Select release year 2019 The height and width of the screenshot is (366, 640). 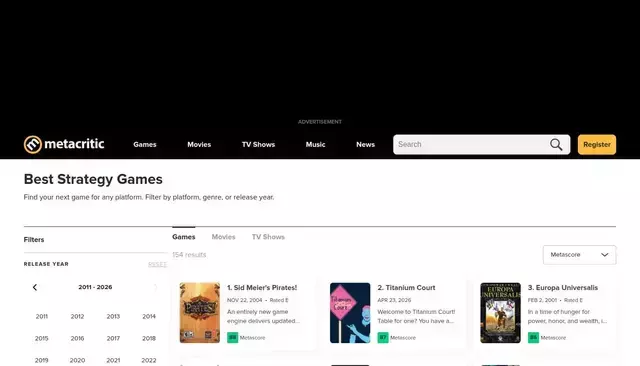click(x=42, y=360)
